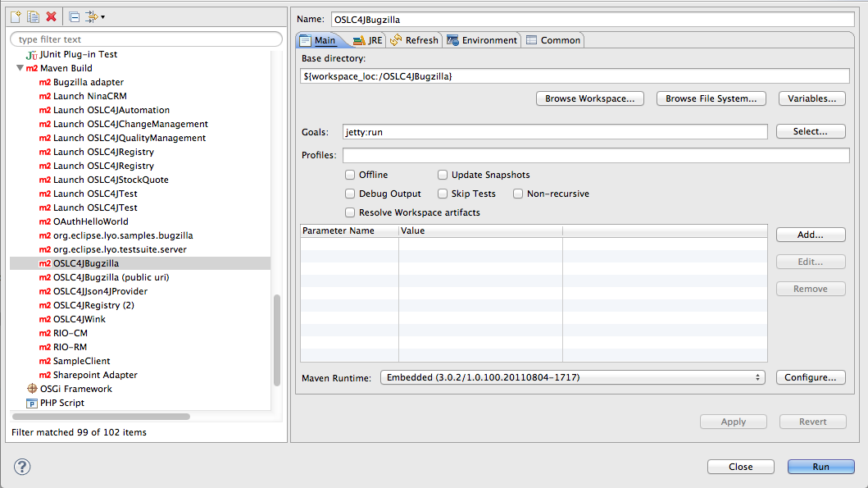Click m2 icon beside org.eclipse.lyo.testsuite.server

[x=45, y=250]
